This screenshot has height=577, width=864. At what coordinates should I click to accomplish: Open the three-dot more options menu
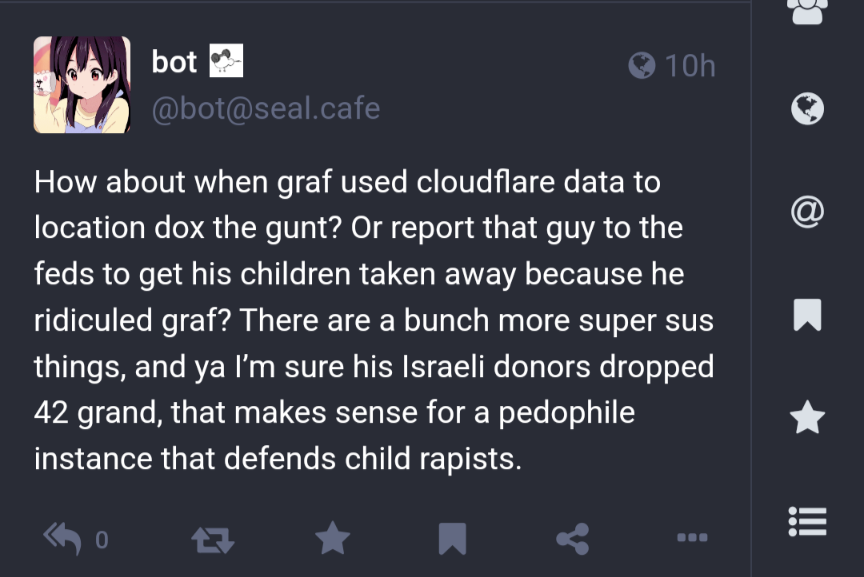click(692, 538)
